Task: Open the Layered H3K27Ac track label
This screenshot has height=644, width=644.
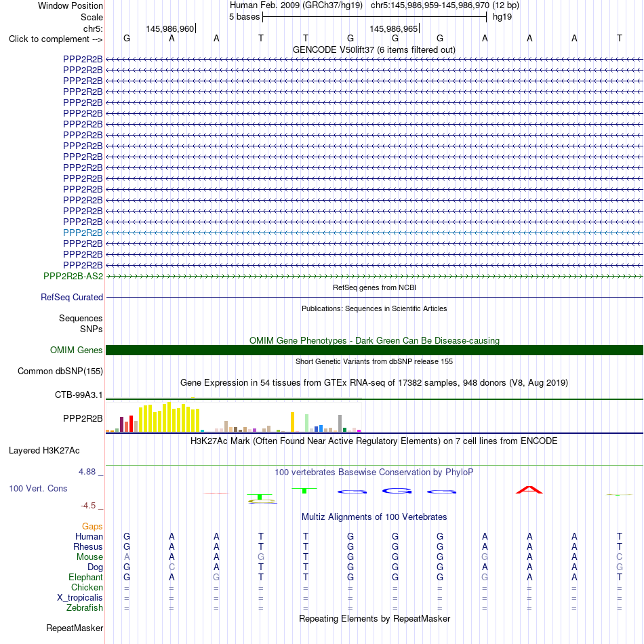Action: coord(44,451)
